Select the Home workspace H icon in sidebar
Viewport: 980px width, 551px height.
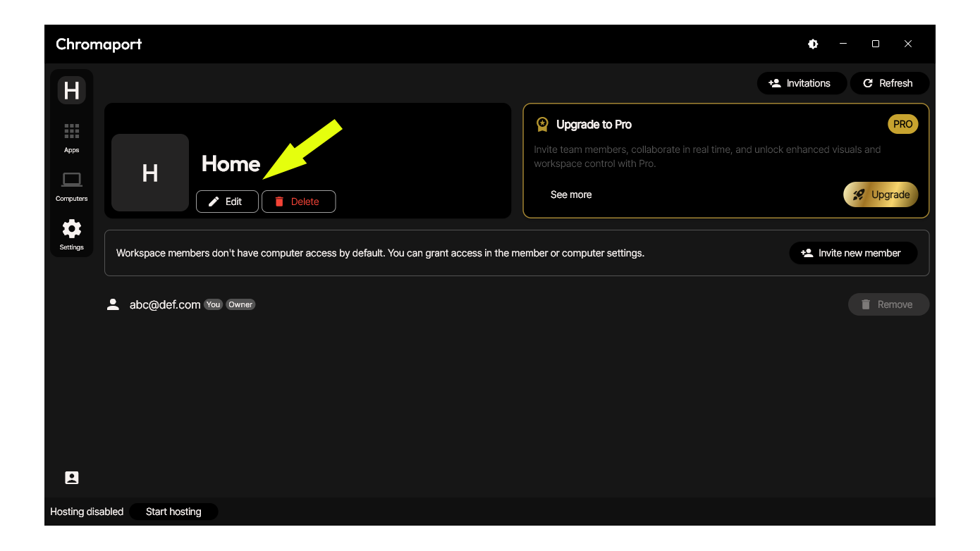(x=71, y=90)
